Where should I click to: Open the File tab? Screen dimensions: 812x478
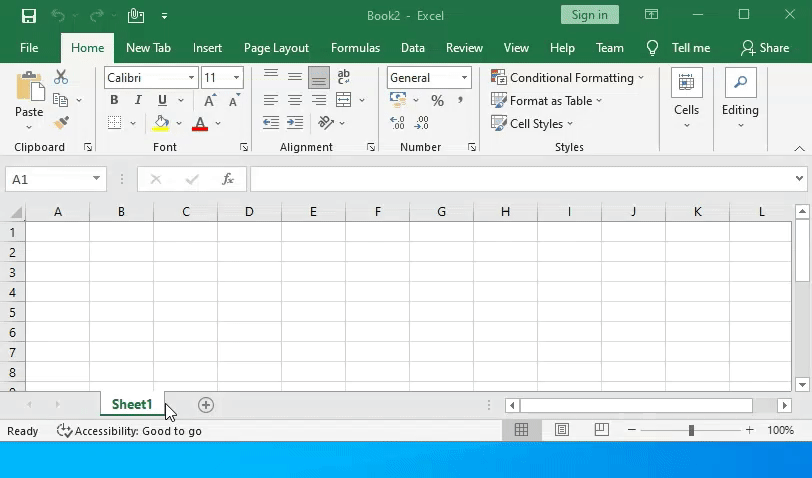[29, 48]
